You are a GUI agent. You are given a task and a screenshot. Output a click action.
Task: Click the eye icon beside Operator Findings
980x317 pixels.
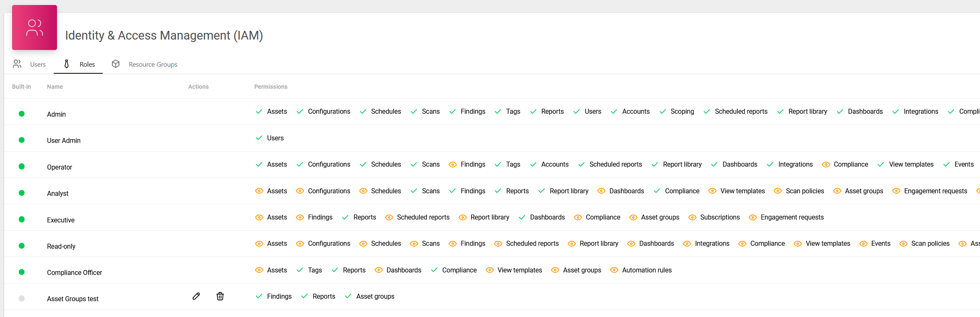tap(453, 165)
